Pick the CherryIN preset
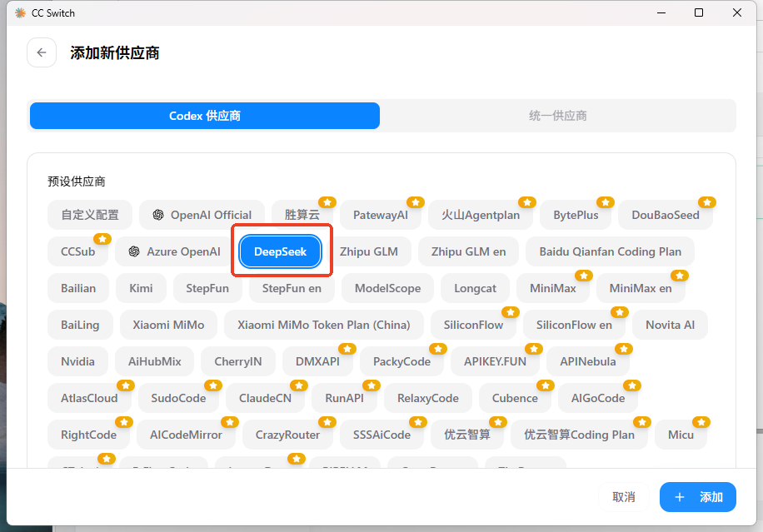The height and width of the screenshot is (532, 763). pyautogui.click(x=238, y=361)
